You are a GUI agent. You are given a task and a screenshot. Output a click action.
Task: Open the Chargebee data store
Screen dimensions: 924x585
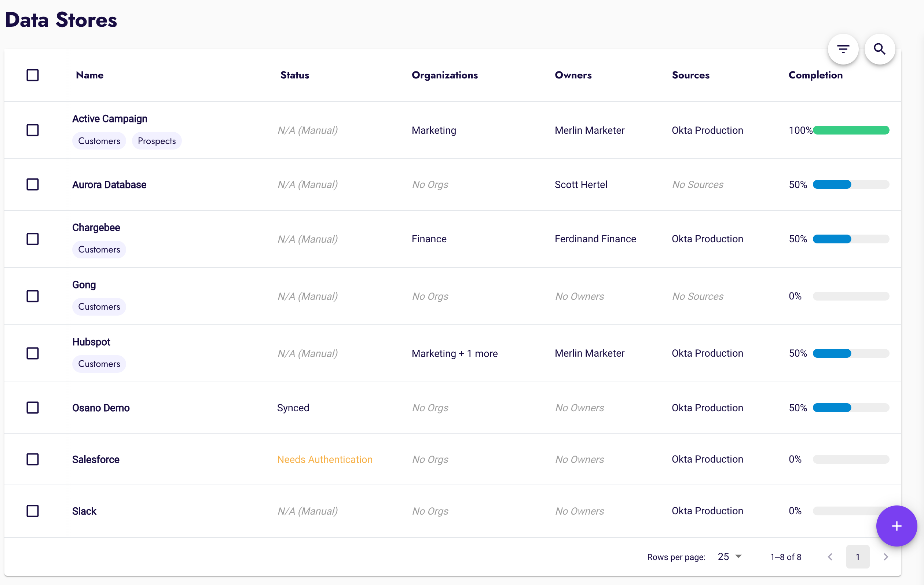tap(96, 227)
